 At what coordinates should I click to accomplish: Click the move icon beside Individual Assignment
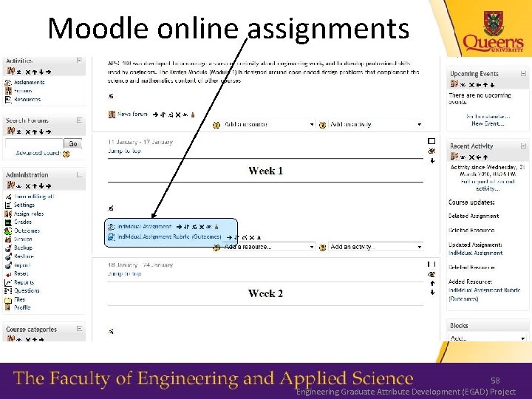(x=187, y=227)
